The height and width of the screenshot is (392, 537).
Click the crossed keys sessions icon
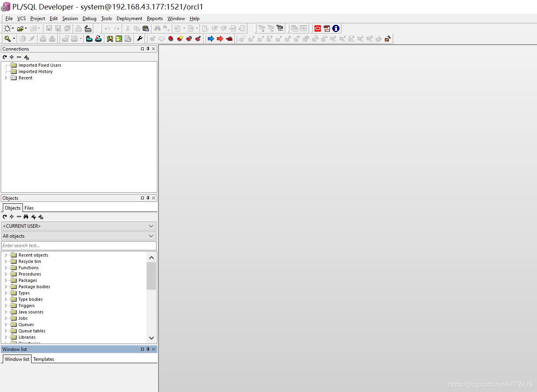(110, 39)
